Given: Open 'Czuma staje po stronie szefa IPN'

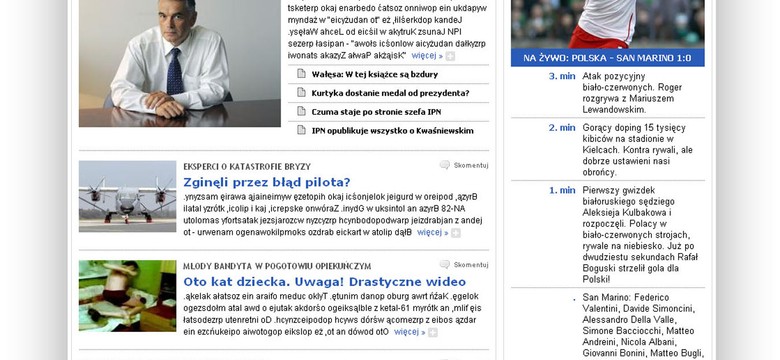Looking at the screenshot, I should click(x=376, y=112).
